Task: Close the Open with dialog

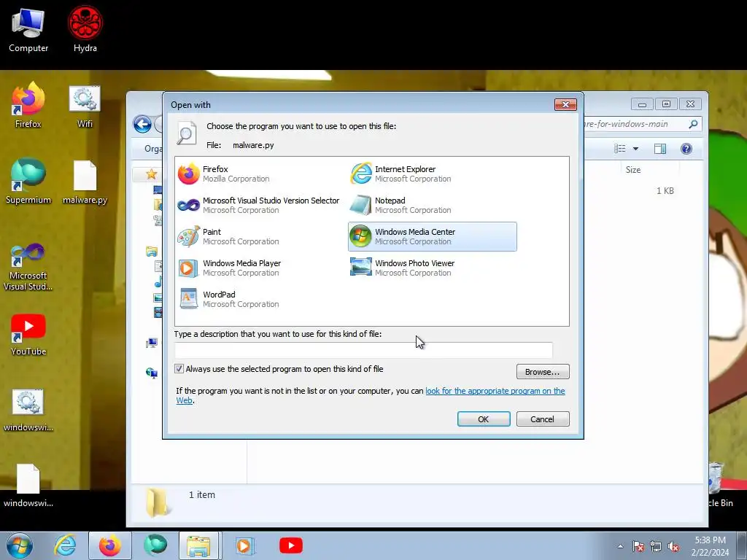Action: click(x=565, y=104)
